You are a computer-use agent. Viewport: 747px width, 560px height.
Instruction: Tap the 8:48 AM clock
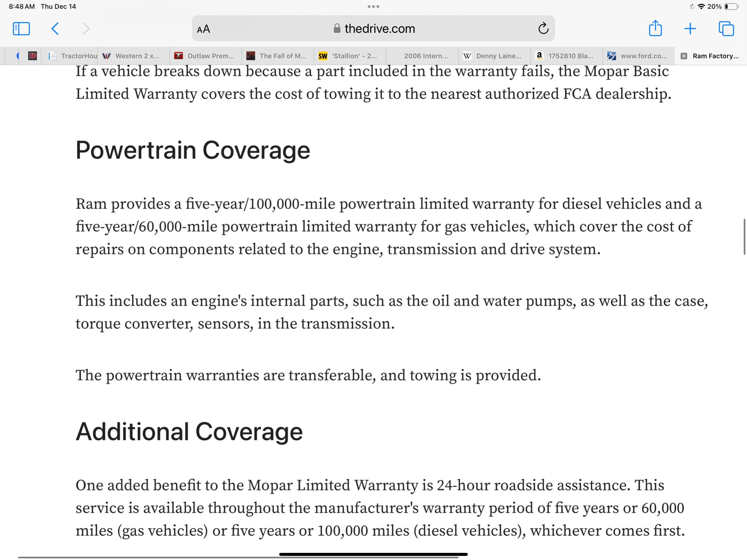click(x=22, y=6)
